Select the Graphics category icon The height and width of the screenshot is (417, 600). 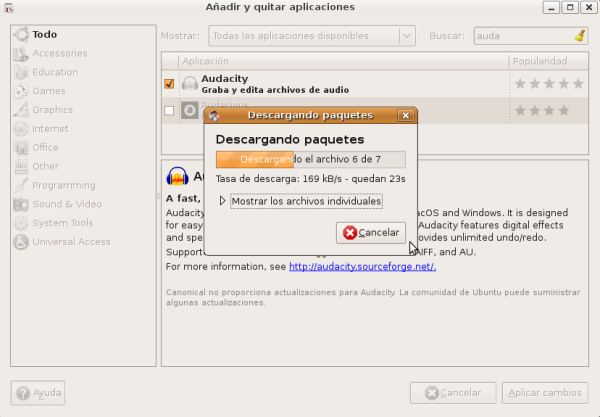click(20, 110)
